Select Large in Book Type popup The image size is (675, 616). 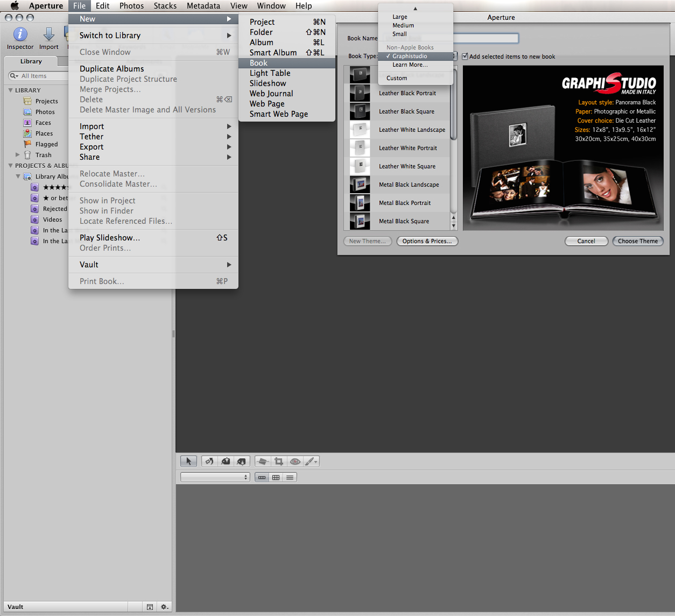tap(416, 17)
